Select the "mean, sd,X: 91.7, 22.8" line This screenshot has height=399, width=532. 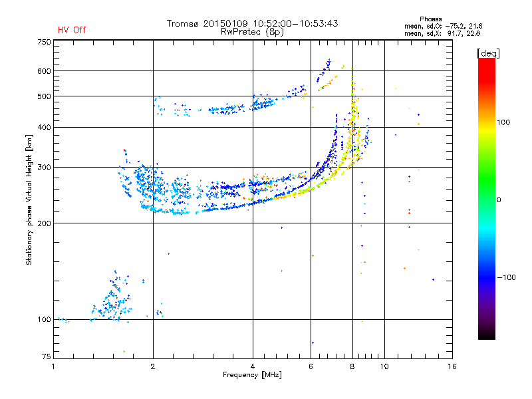(x=442, y=33)
